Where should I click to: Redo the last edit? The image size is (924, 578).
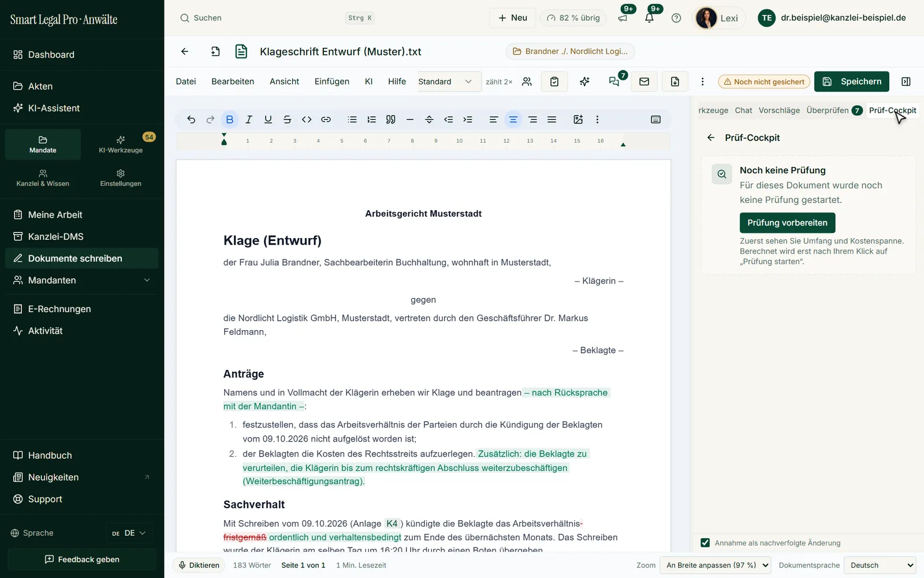click(x=210, y=120)
